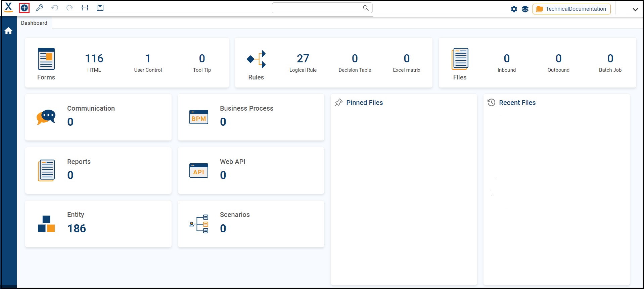Click the checklist box toolbar icon
644x289 pixels.
[100, 8]
